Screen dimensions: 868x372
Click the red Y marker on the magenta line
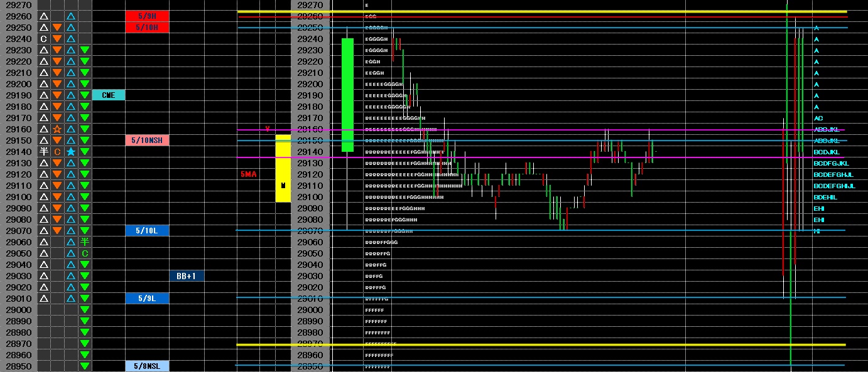[x=267, y=129]
